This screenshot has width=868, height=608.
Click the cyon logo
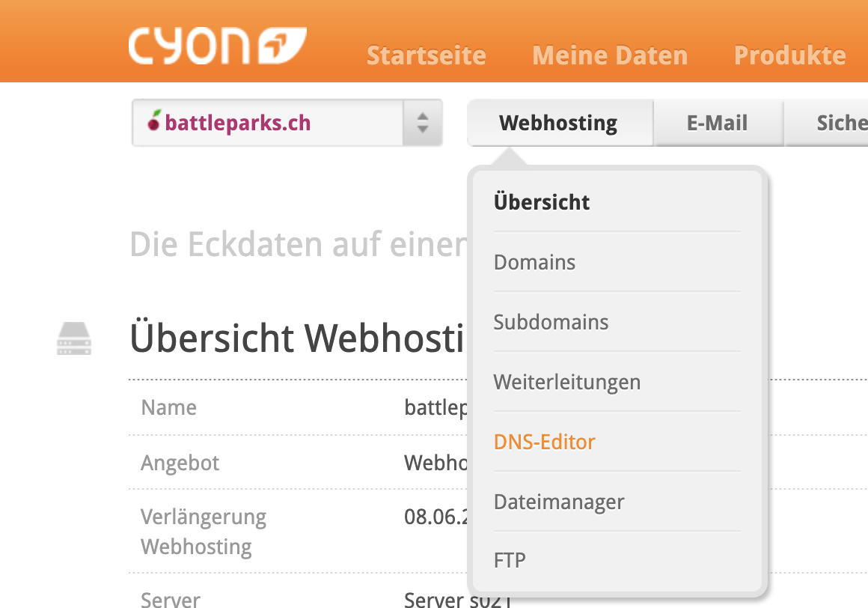coord(217,46)
